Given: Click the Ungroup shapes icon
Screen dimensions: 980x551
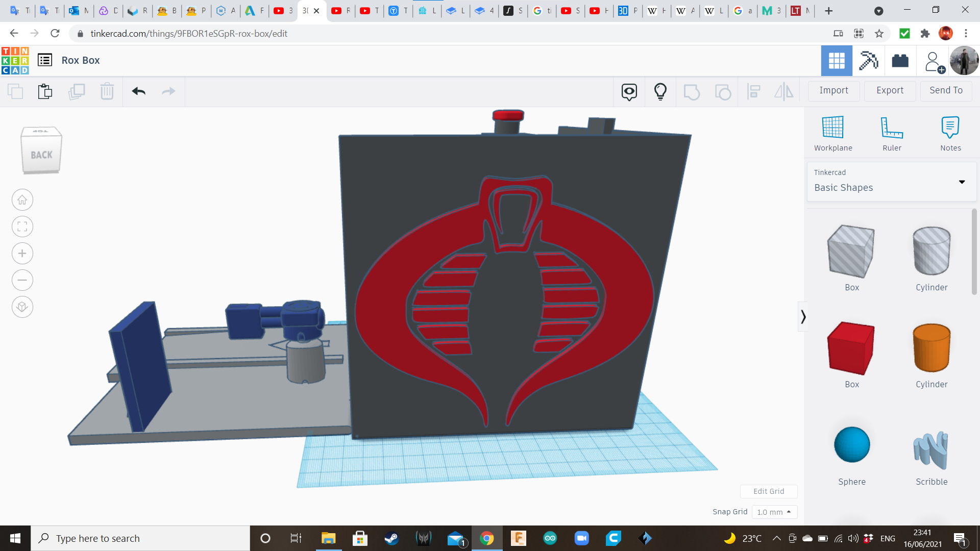Looking at the screenshot, I should click(x=723, y=92).
